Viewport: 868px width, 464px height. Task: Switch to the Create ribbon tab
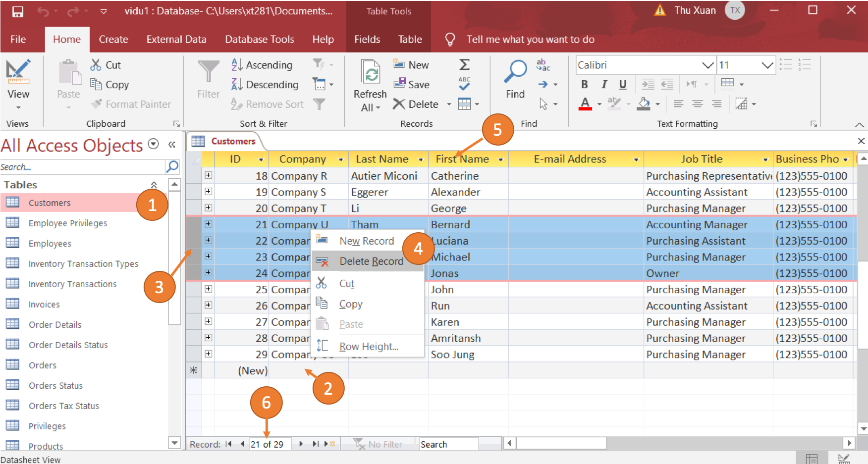(x=113, y=39)
